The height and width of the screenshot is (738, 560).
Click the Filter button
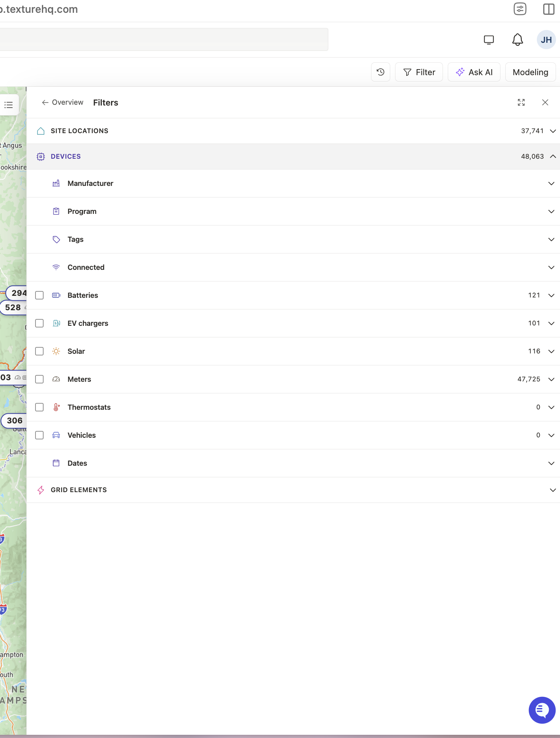tap(419, 72)
